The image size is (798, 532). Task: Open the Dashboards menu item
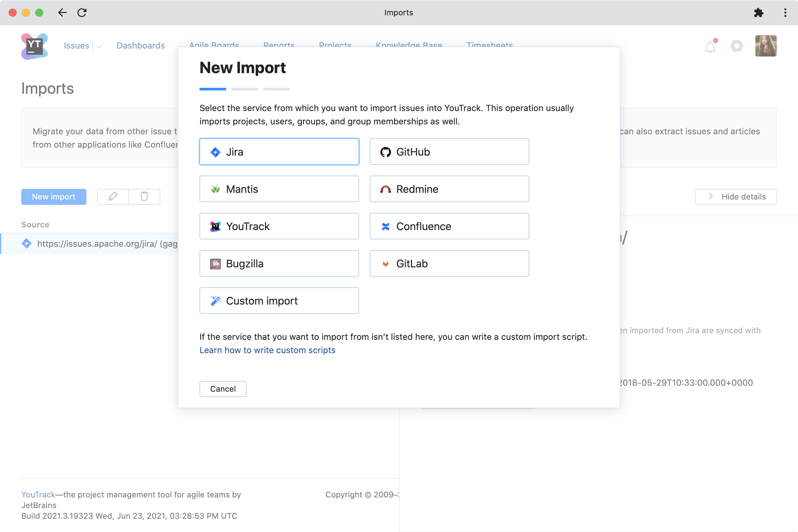[140, 46]
